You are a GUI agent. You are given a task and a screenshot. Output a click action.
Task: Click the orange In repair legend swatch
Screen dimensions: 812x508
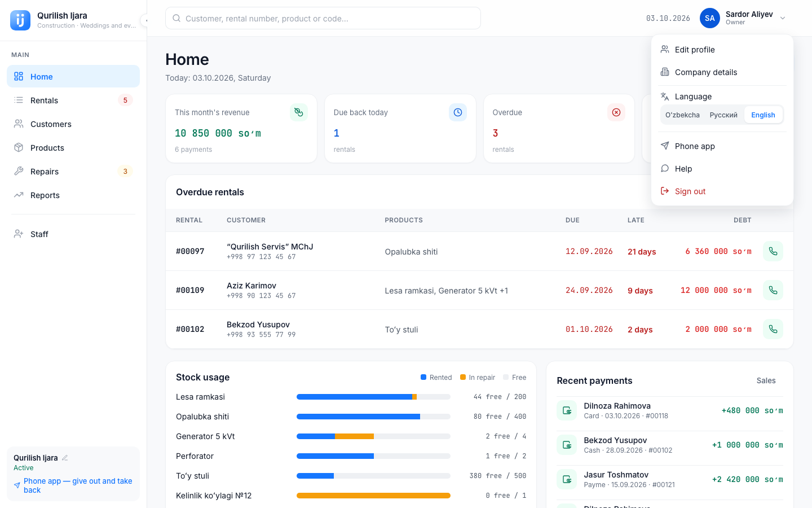463,377
